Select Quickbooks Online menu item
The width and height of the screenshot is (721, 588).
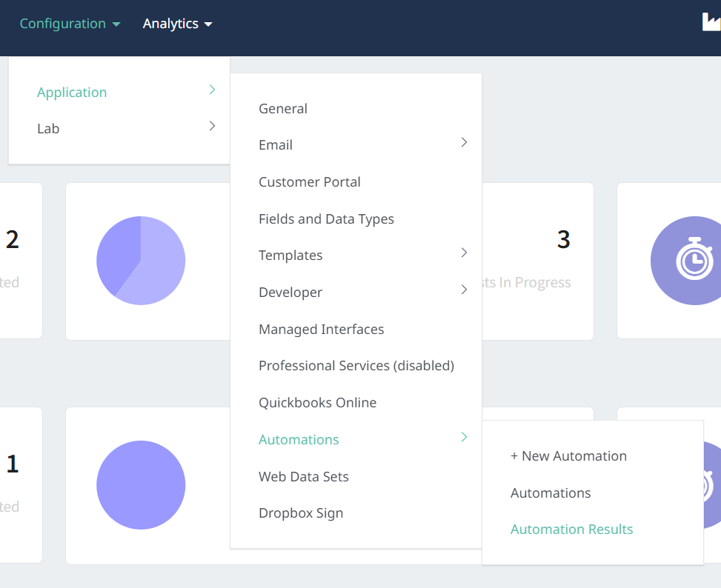pos(317,403)
